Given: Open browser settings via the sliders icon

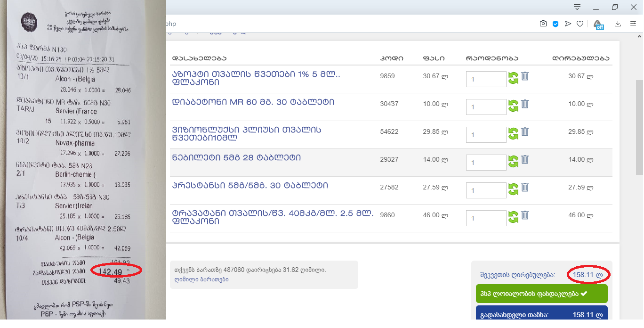Looking at the screenshot, I should click(633, 24).
